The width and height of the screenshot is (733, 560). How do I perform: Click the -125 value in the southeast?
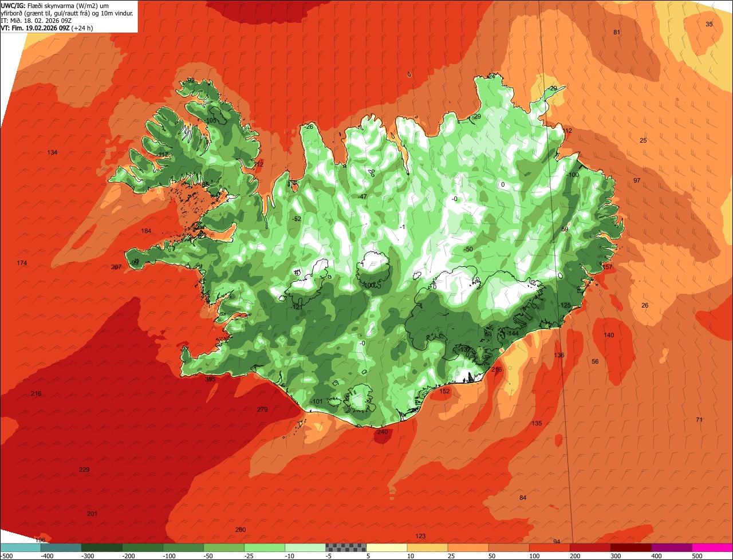(x=565, y=305)
